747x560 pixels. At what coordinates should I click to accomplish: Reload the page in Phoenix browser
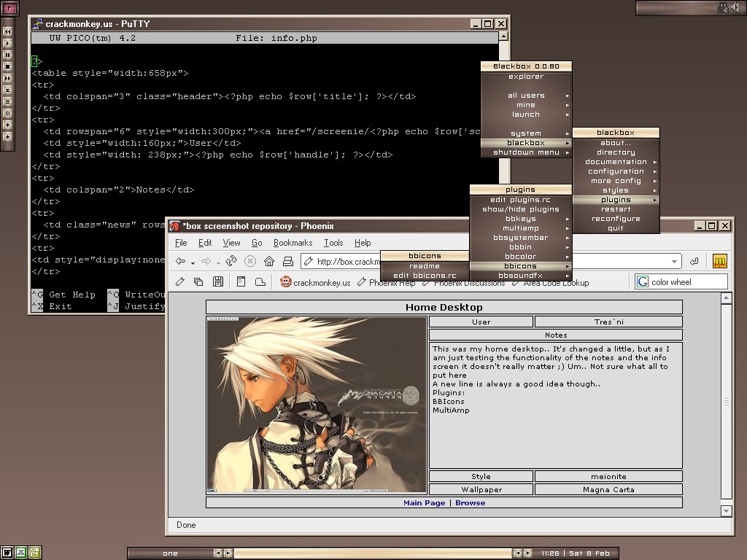click(x=231, y=261)
